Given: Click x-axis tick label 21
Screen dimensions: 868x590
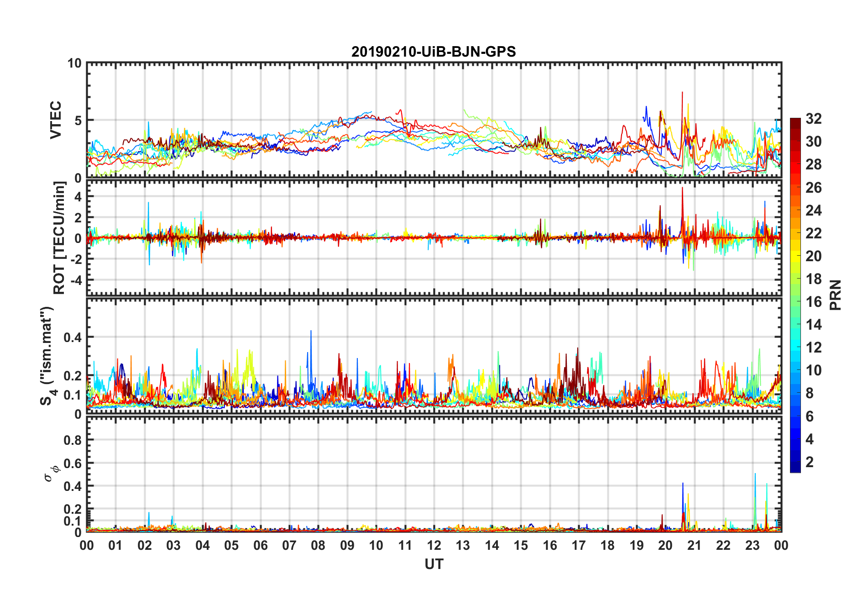Looking at the screenshot, I should tap(694, 546).
